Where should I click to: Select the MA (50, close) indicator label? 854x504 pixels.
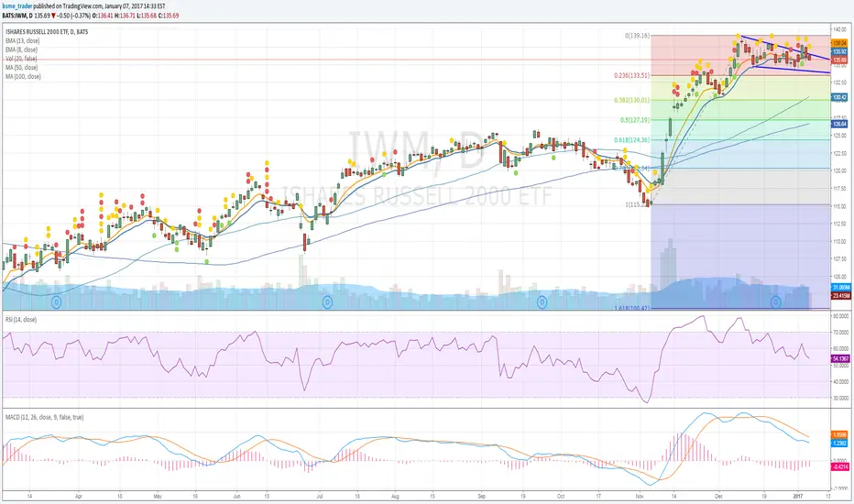click(x=22, y=68)
